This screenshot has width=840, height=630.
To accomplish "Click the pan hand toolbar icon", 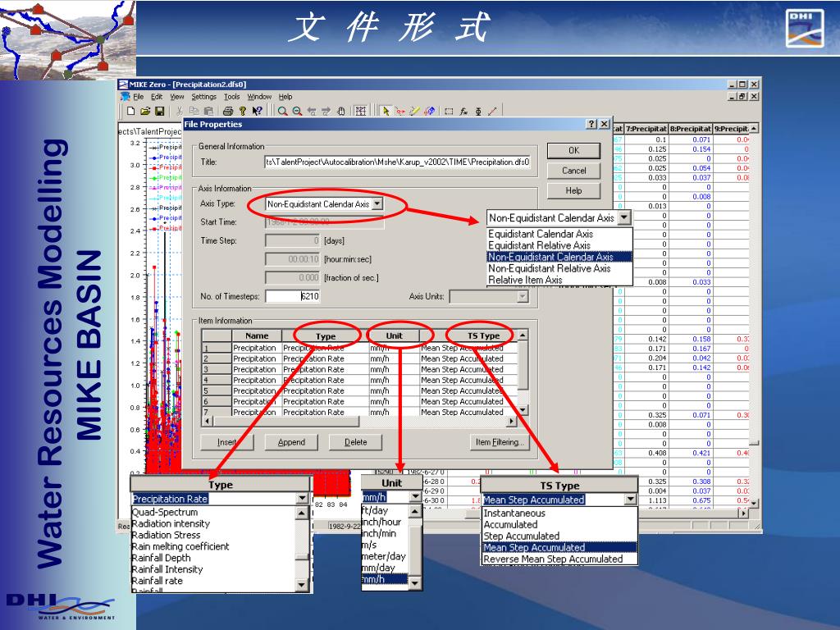I will coord(340,111).
